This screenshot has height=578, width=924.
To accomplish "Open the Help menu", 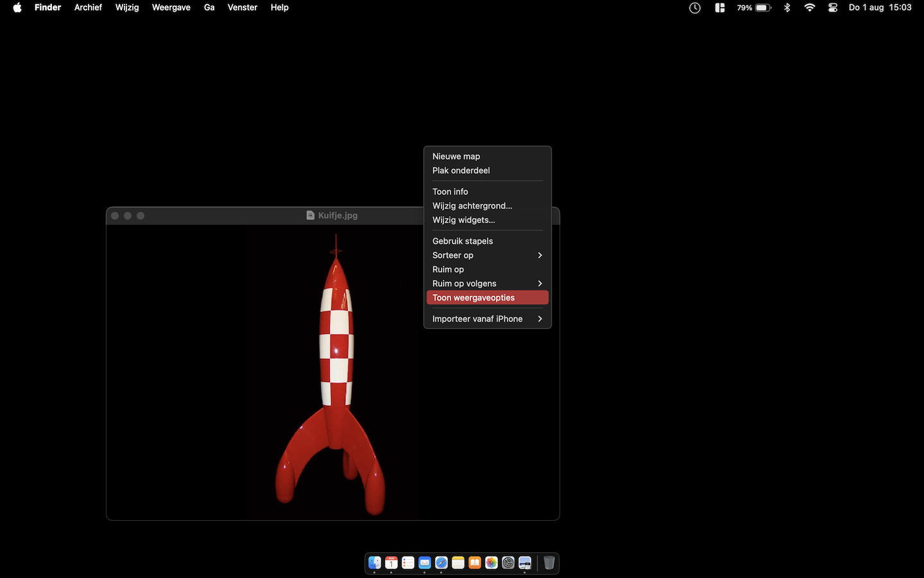I will coord(280,8).
